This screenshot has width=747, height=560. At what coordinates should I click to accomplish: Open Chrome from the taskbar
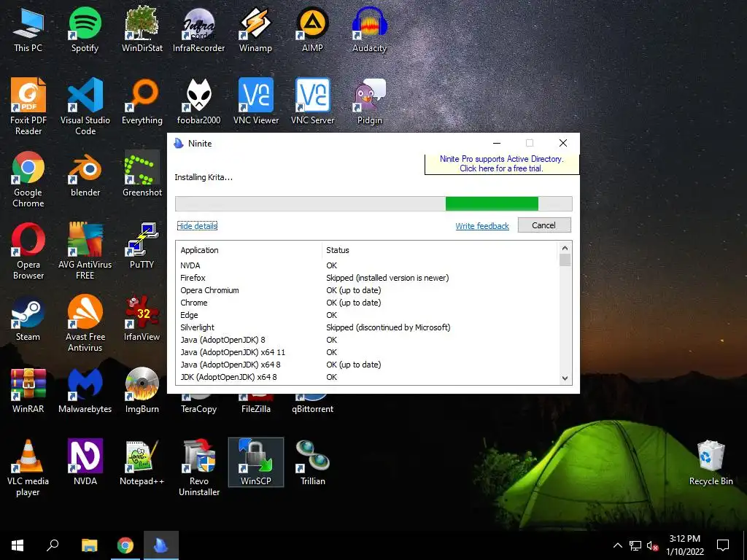tap(125, 545)
